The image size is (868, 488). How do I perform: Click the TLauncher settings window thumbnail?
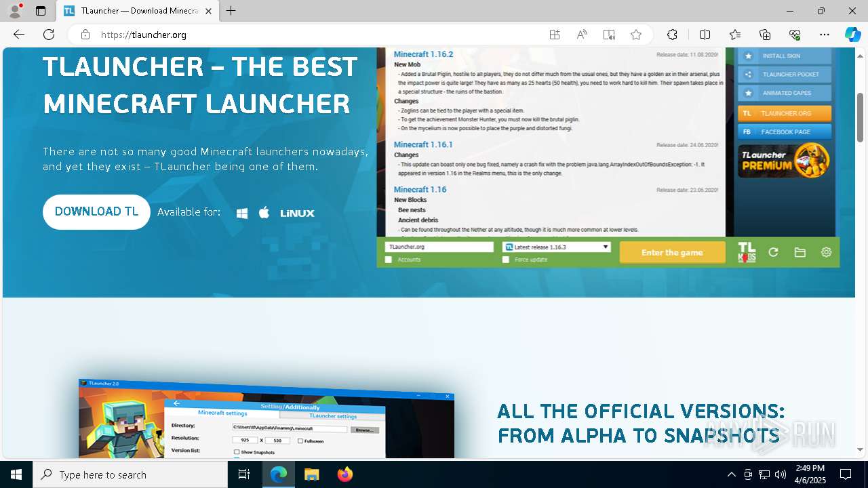(x=267, y=418)
